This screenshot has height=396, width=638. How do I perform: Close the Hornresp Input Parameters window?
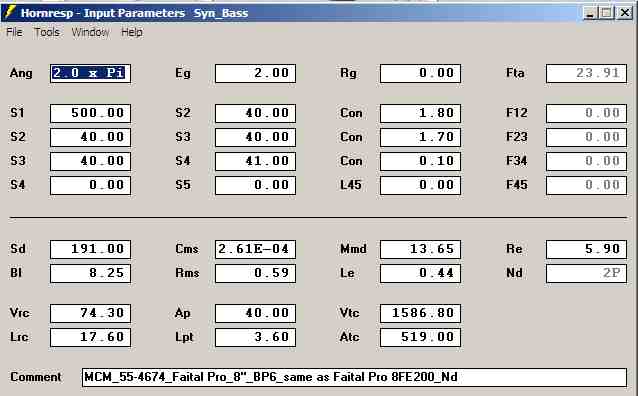tap(624, 13)
